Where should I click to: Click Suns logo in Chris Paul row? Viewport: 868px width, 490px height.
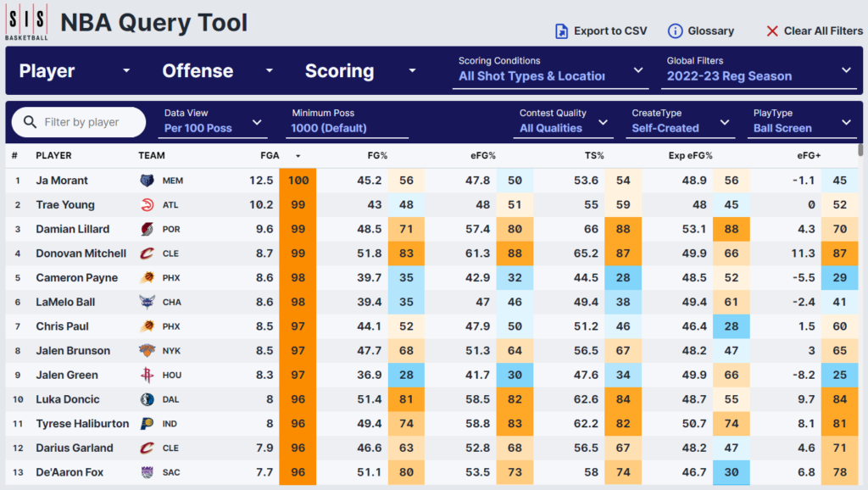pos(147,326)
